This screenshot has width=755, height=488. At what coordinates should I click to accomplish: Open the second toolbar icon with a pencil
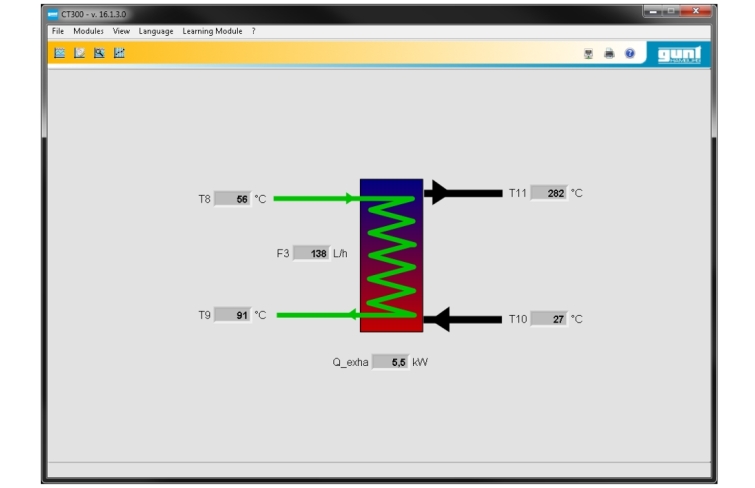tap(79, 53)
